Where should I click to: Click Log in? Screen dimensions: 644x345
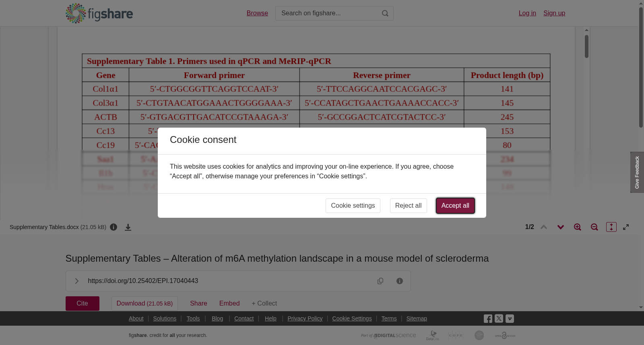coord(527,13)
